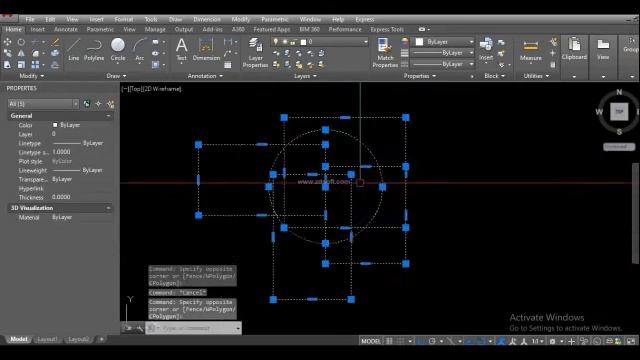Viewport: 640px width, 360px height.
Task: Switch to the Annotate ribbon tab
Action: pyautogui.click(x=66, y=29)
